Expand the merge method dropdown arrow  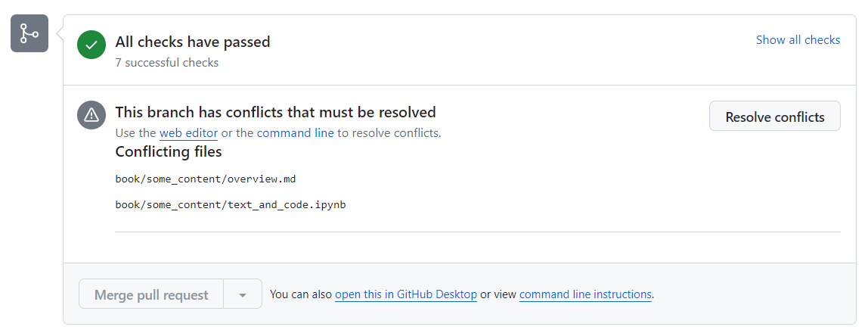click(243, 294)
